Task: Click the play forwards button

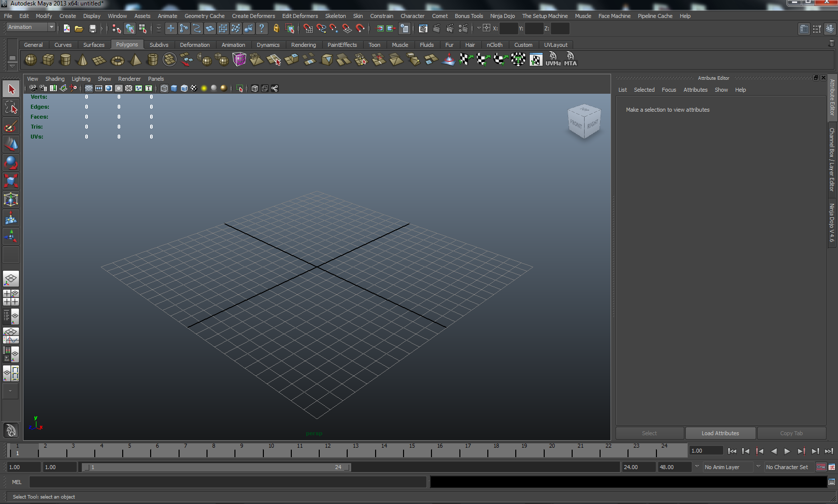Action: pos(787,451)
